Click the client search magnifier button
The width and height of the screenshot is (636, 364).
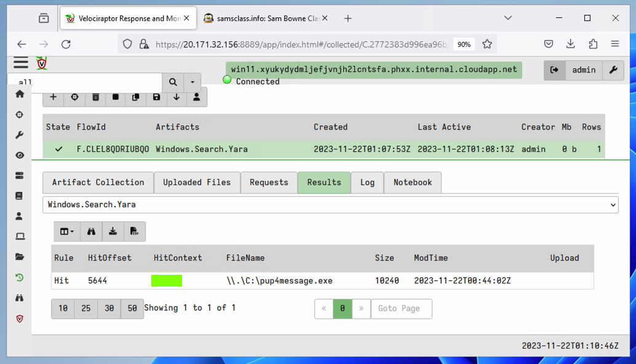click(173, 82)
